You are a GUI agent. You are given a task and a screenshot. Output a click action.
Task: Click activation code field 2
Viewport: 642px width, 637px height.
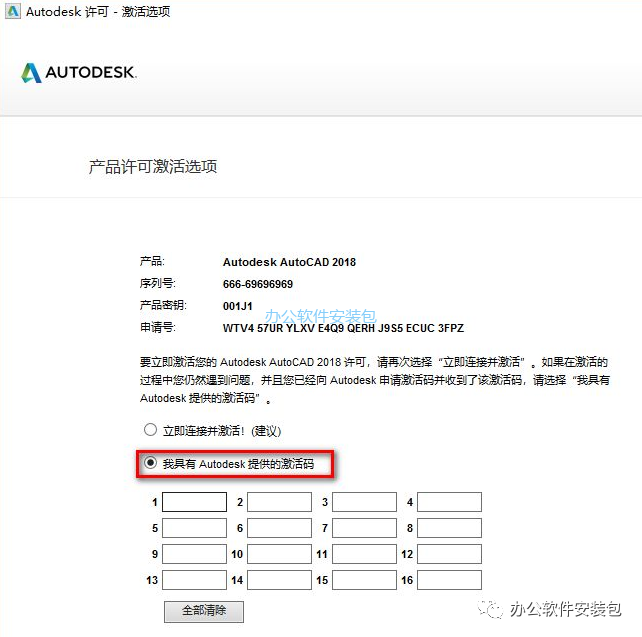(x=279, y=502)
